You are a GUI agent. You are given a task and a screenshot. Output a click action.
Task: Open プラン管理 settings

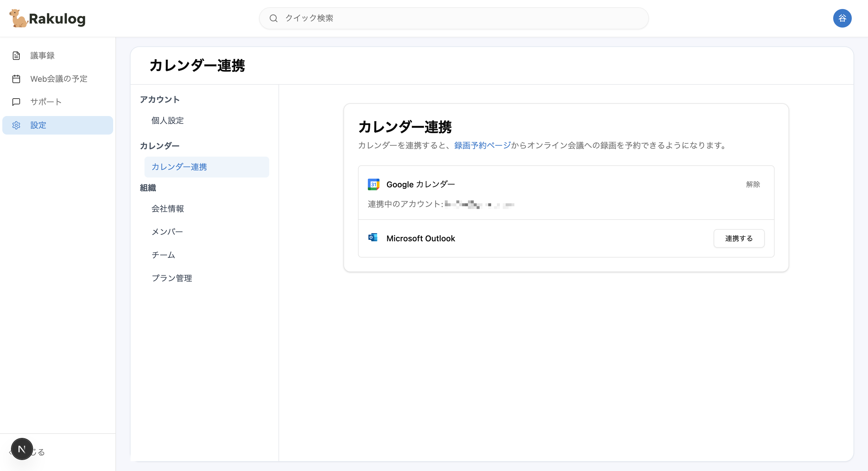pos(171,278)
